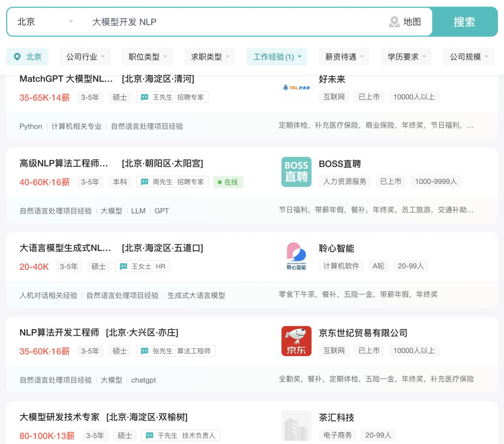Click the chatgpt skill tag

(143, 380)
